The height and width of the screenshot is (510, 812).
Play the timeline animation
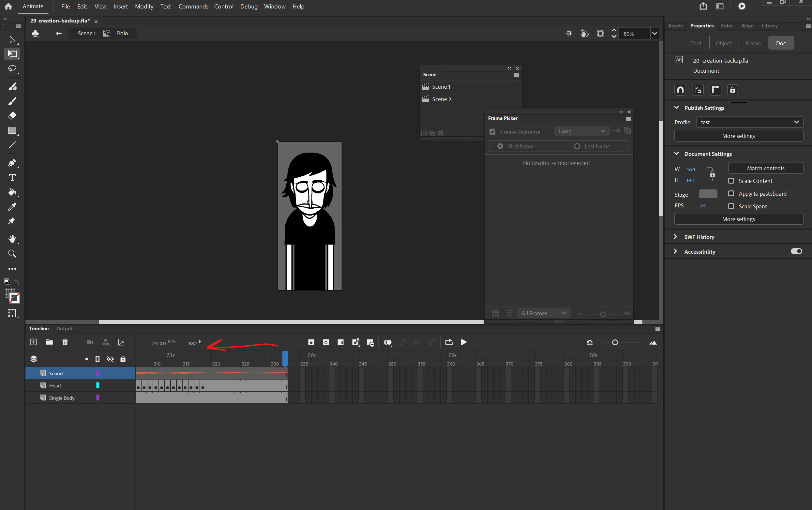point(464,342)
